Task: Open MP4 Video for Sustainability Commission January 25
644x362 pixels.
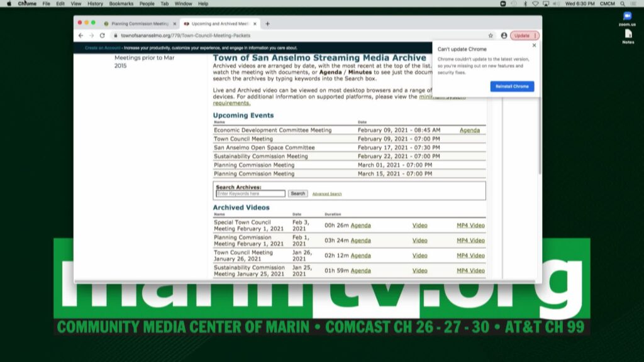Action: 470,270
